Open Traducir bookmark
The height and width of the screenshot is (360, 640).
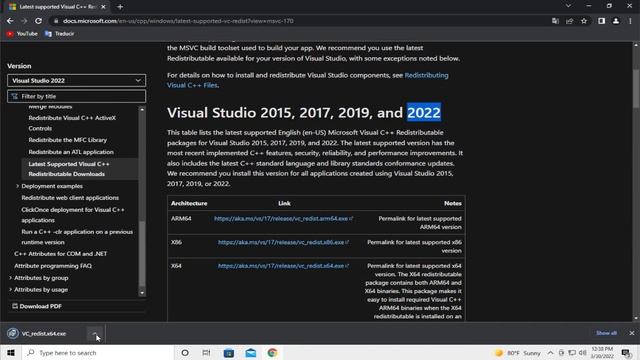coord(60,34)
